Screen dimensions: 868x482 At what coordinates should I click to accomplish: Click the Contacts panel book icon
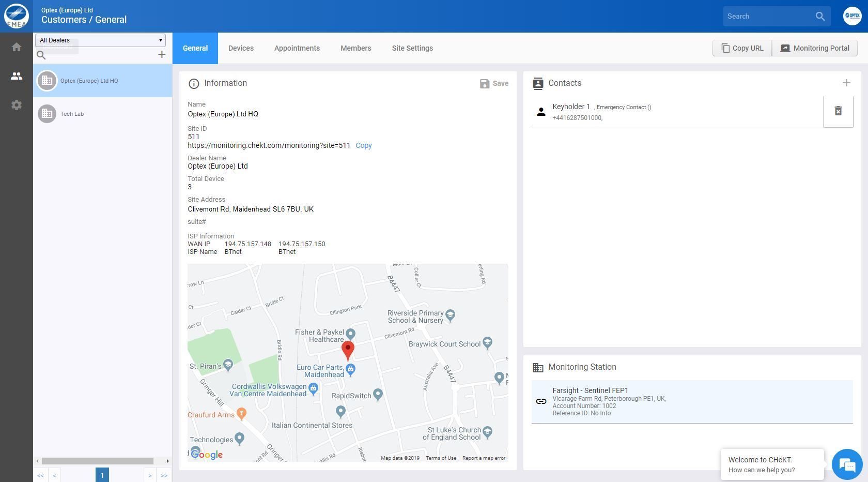click(538, 84)
